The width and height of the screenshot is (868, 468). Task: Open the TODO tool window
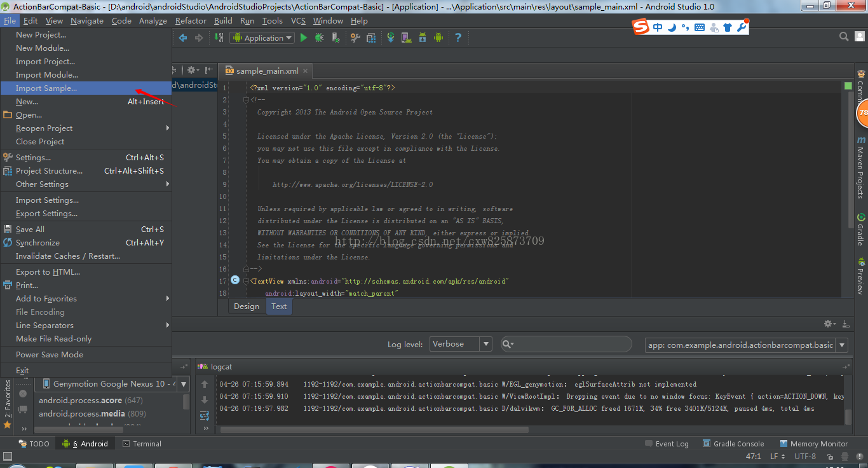click(x=34, y=444)
